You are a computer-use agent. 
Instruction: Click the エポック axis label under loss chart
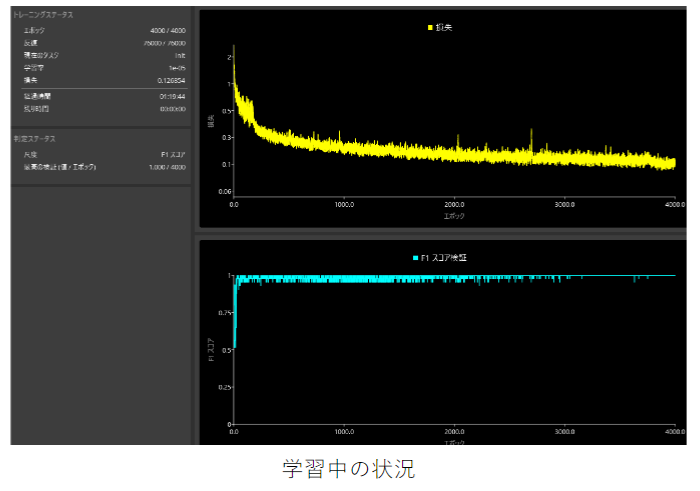coord(454,215)
